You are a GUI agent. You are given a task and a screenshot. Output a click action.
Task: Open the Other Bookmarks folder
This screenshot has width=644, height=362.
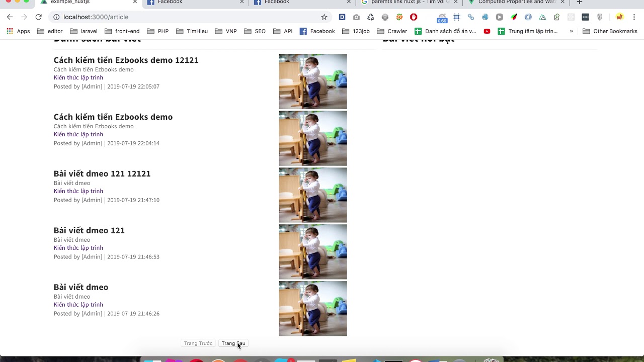click(610, 31)
